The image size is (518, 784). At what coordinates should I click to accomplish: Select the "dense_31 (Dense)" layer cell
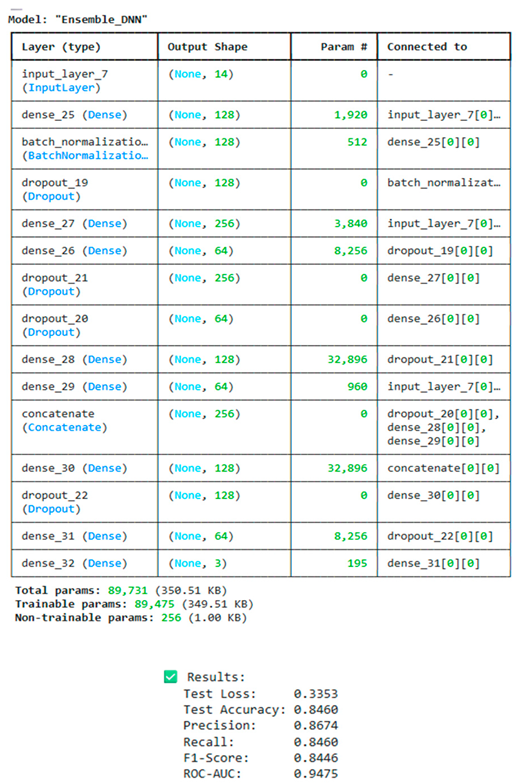(74, 536)
